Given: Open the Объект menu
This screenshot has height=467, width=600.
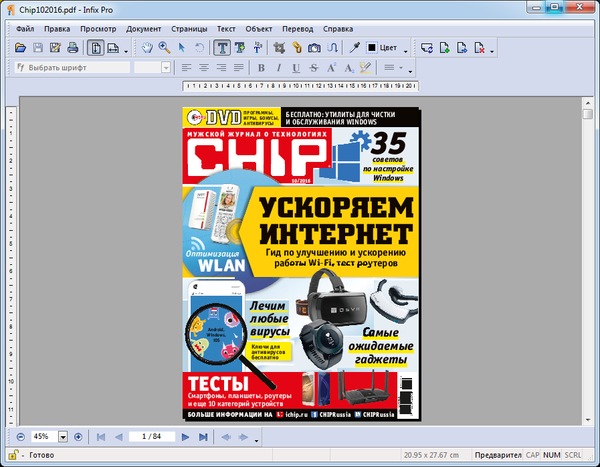Looking at the screenshot, I should click(259, 29).
